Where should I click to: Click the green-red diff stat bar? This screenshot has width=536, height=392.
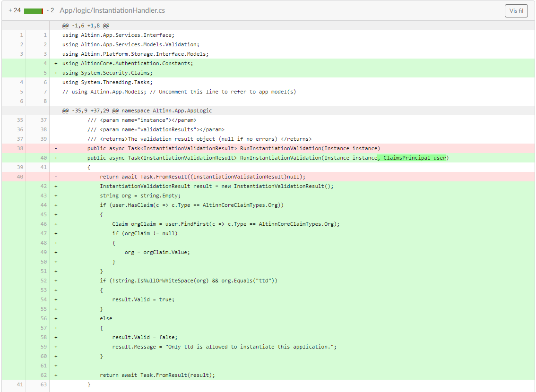click(x=34, y=11)
